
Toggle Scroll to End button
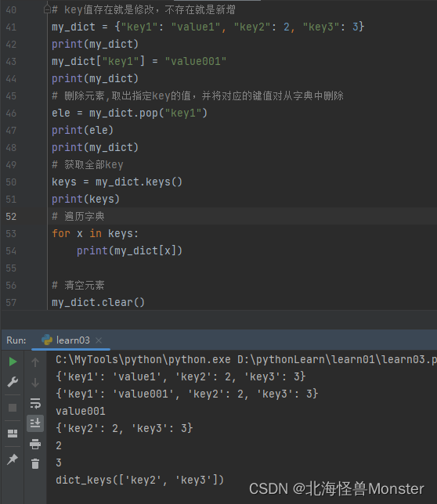[35, 423]
